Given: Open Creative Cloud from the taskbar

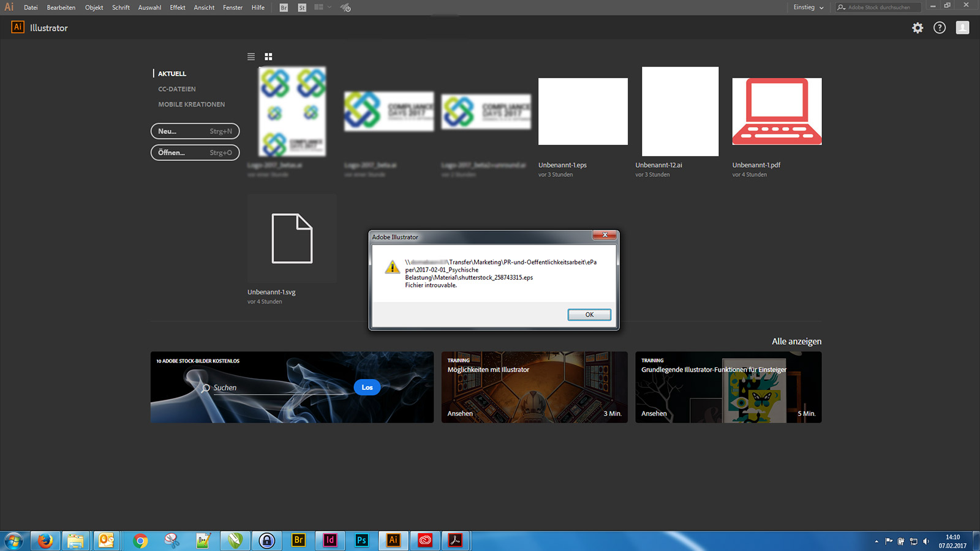Looking at the screenshot, I should [425, 541].
